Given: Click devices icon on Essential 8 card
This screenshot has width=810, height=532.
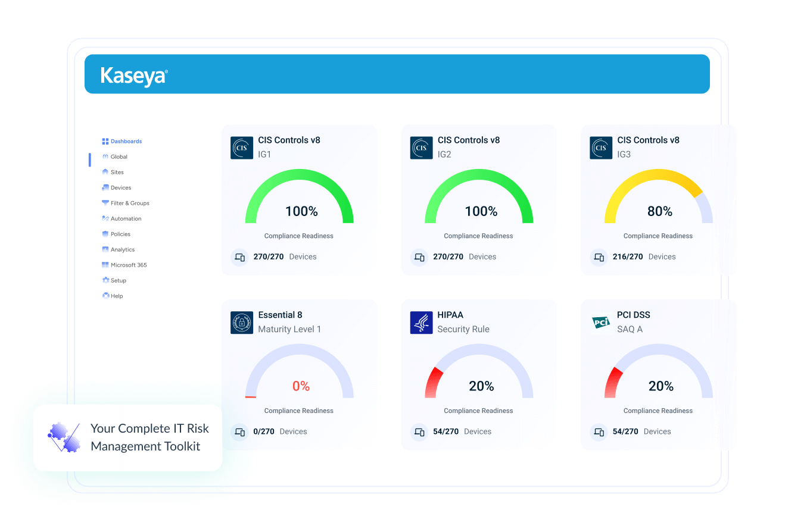Looking at the screenshot, I should coord(239,432).
